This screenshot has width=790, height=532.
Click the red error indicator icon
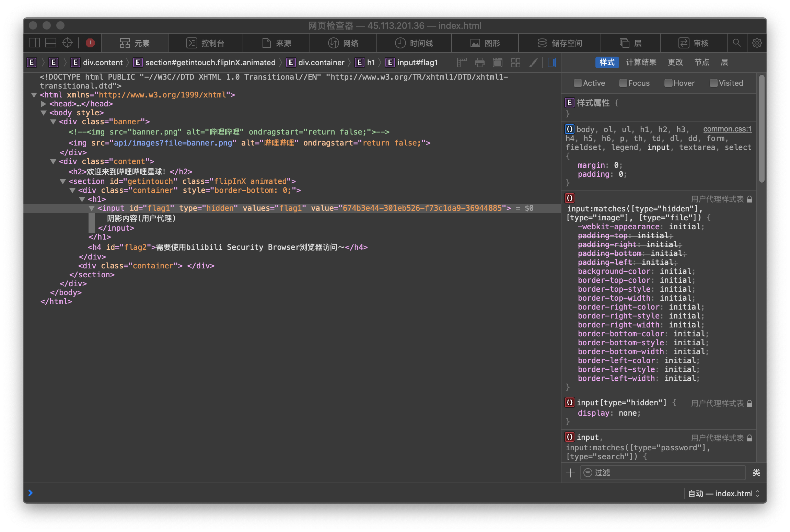90,43
